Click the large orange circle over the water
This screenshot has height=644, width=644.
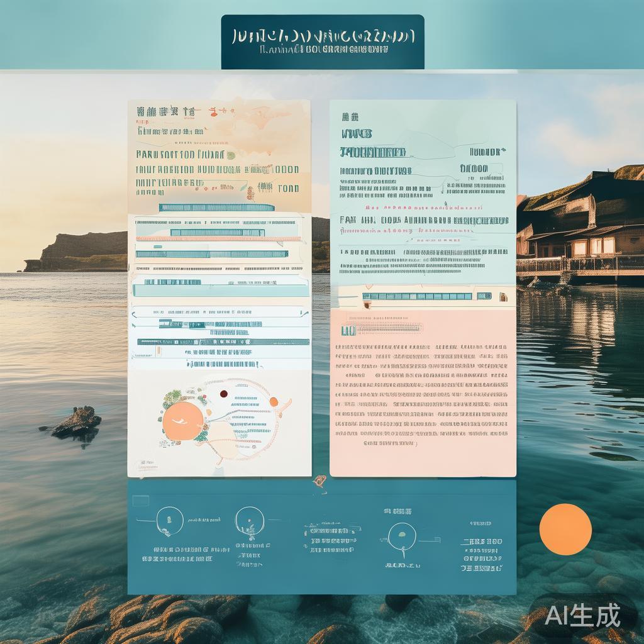click(565, 530)
